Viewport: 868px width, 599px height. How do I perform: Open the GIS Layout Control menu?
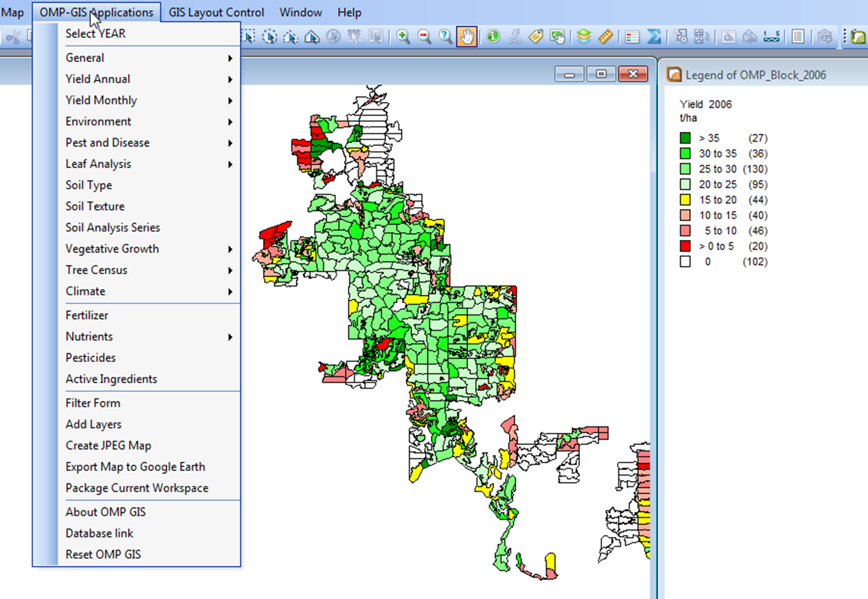click(x=216, y=12)
